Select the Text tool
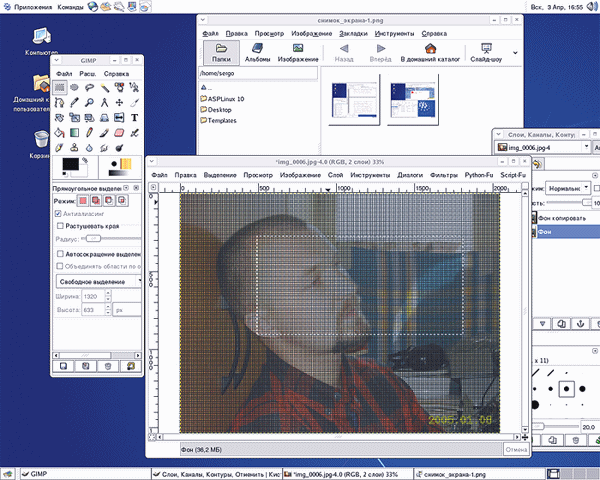The width and height of the screenshot is (600, 480). 134,118
